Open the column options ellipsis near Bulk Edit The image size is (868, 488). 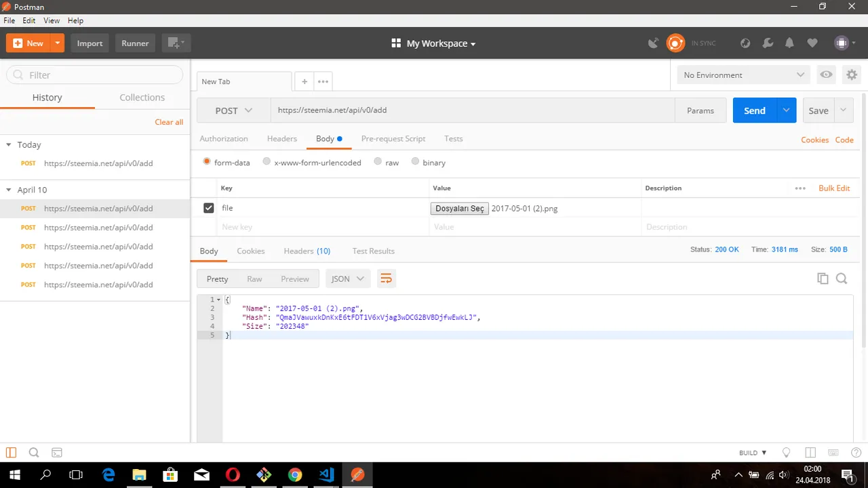800,188
